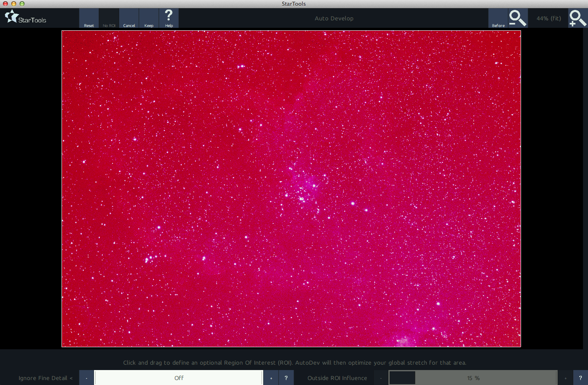This screenshot has width=588, height=385.
Task: Increase Ignore Fine Detail with plus stepper
Action: click(271, 378)
